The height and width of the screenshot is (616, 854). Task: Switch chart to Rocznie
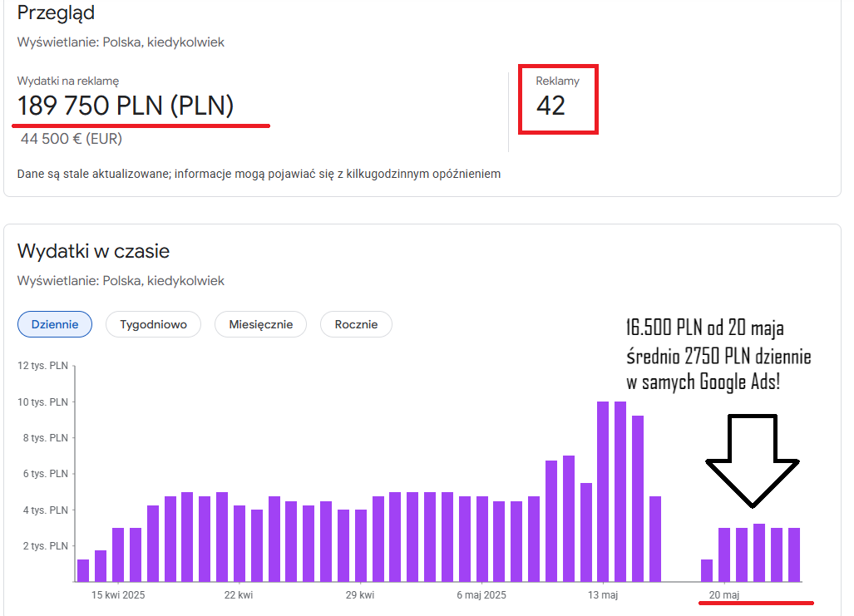[356, 324]
